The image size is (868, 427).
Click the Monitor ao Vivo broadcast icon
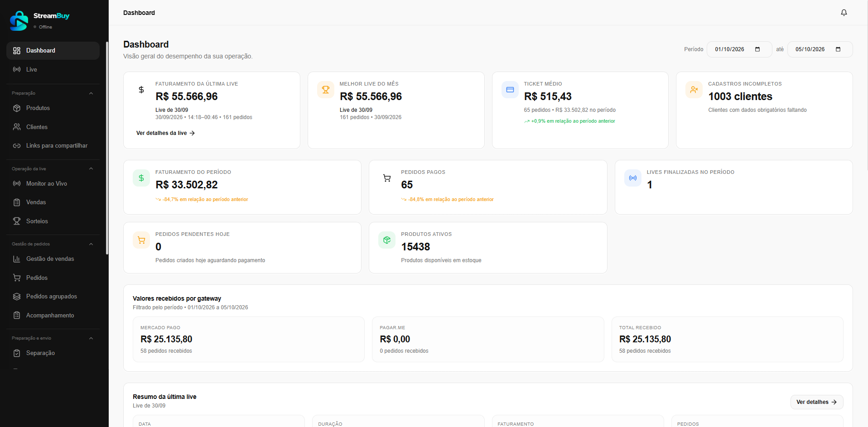point(17,183)
